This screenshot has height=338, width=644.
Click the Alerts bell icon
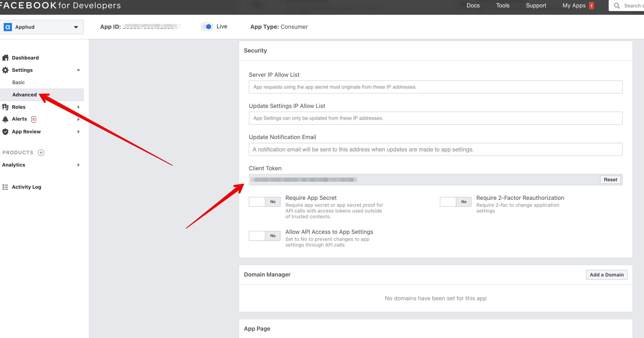(x=5, y=119)
